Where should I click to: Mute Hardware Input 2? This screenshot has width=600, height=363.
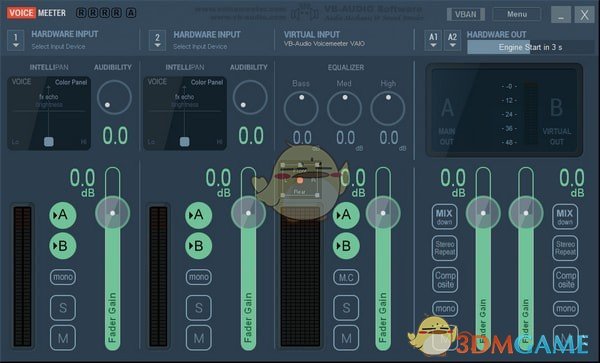[199, 338]
